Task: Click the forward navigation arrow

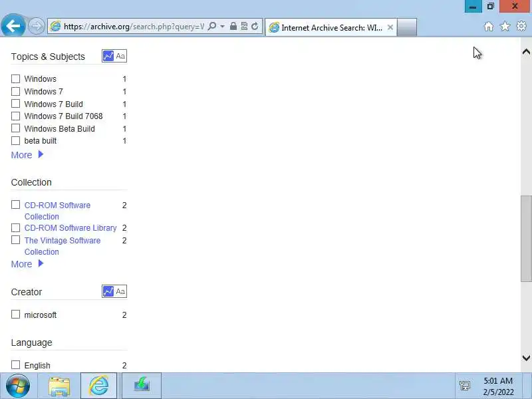Action: pyautogui.click(x=36, y=26)
